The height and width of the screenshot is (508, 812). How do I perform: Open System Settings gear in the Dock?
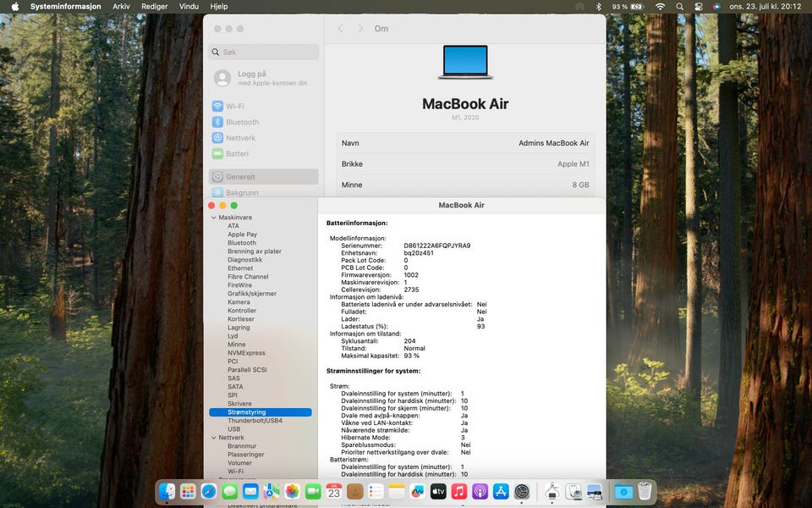point(522,491)
